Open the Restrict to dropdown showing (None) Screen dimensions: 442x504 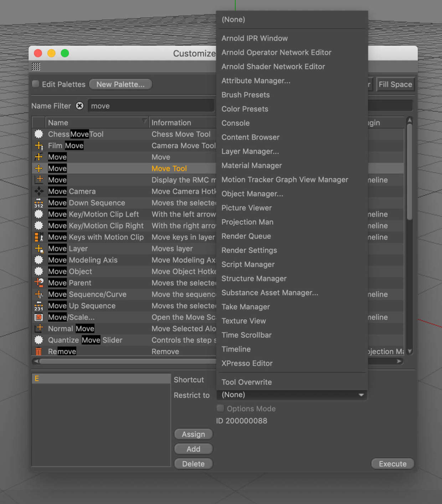coord(292,395)
